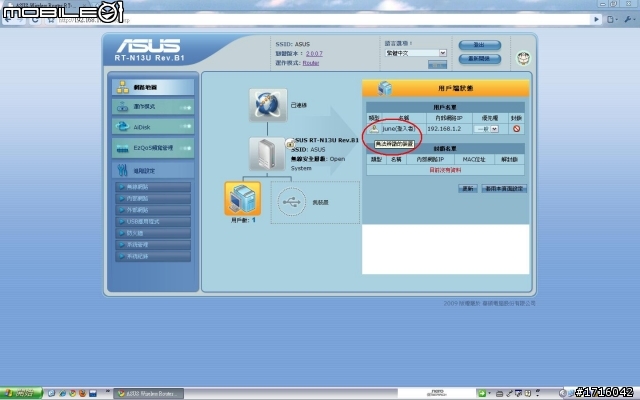Viewport: 640px width, 400px height.
Task: Open the Router operation mode link
Action: pyautogui.click(x=311, y=63)
